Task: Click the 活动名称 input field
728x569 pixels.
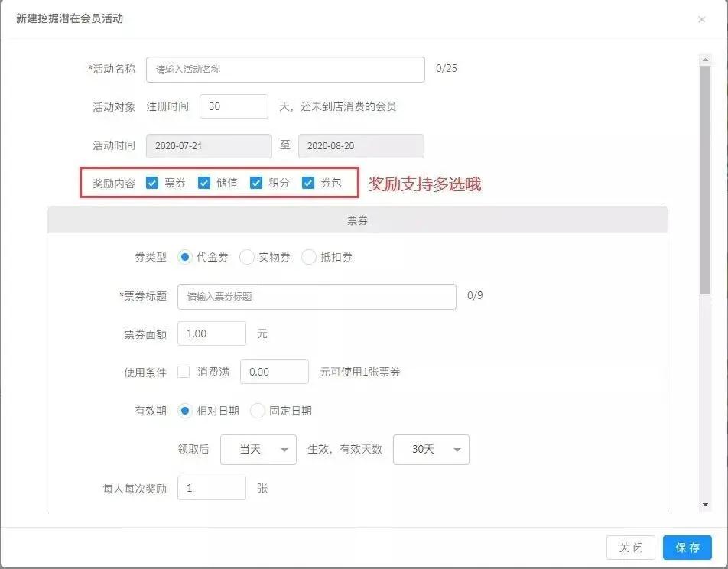Action: point(285,69)
